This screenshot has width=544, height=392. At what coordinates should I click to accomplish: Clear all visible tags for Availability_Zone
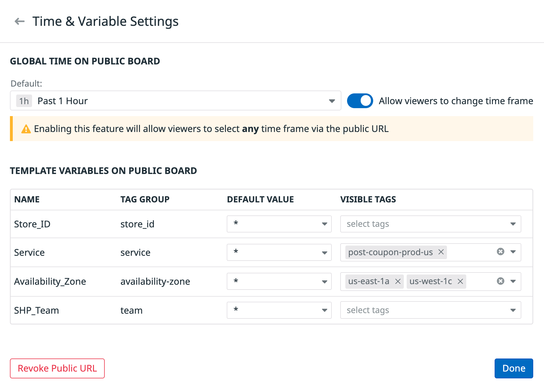(x=500, y=281)
